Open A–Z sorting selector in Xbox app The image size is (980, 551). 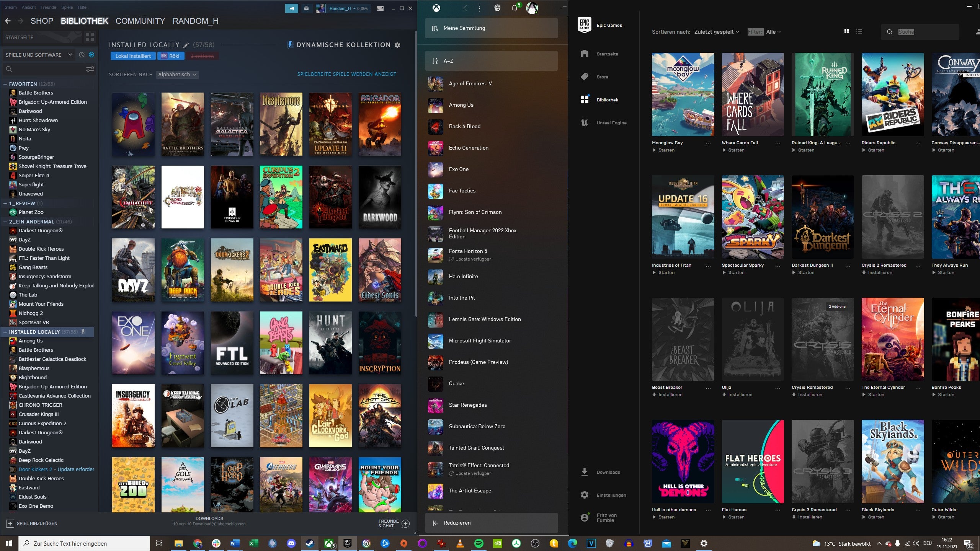coord(491,61)
